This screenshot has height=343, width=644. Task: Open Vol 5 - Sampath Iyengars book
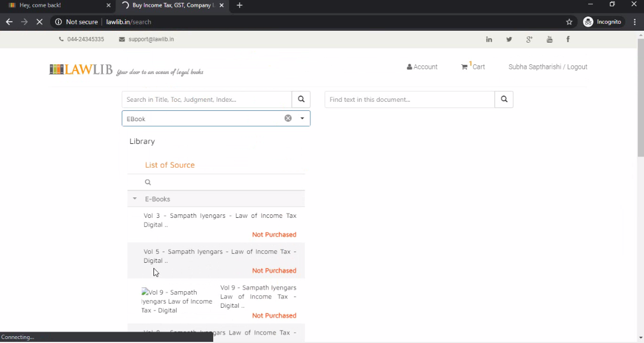tap(220, 256)
